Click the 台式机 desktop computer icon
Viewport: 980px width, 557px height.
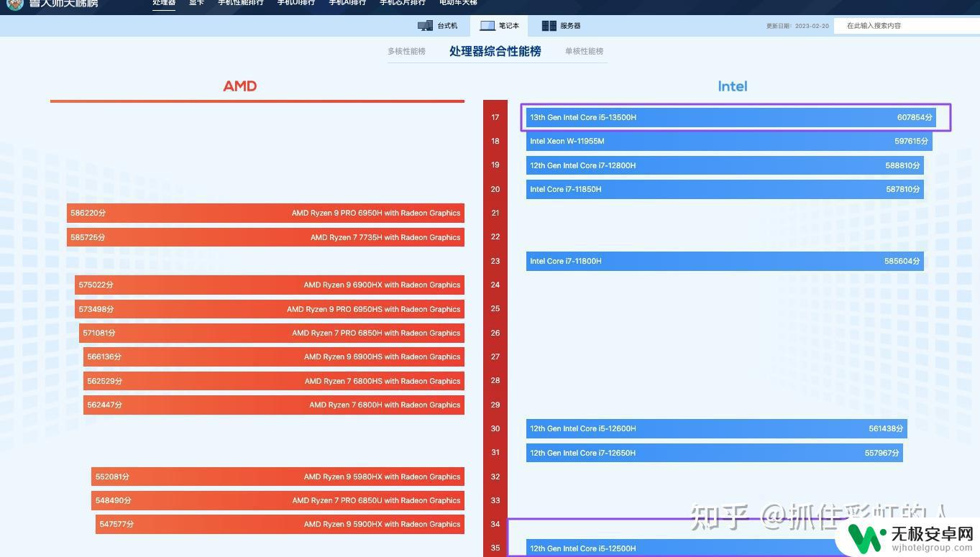(x=425, y=26)
